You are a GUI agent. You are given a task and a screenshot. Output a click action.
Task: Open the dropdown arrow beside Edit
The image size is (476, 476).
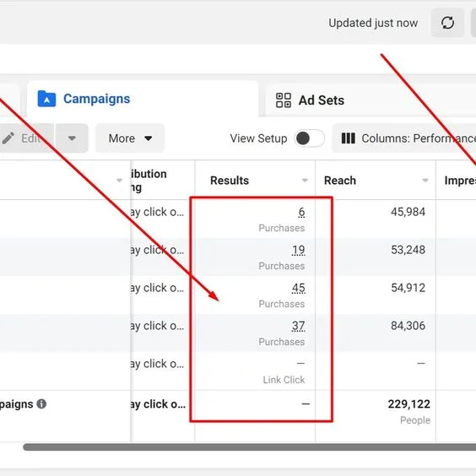(72, 138)
